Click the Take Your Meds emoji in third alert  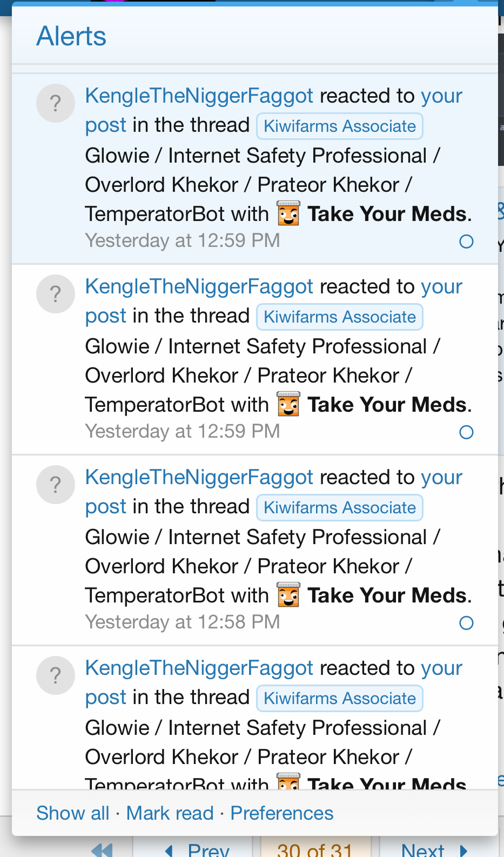coord(288,595)
